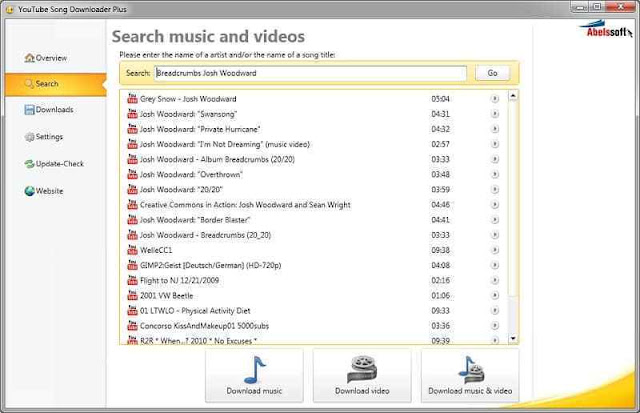Play preview of "Overthrown" row
Viewport: 640px width, 413px height.
tap(495, 174)
